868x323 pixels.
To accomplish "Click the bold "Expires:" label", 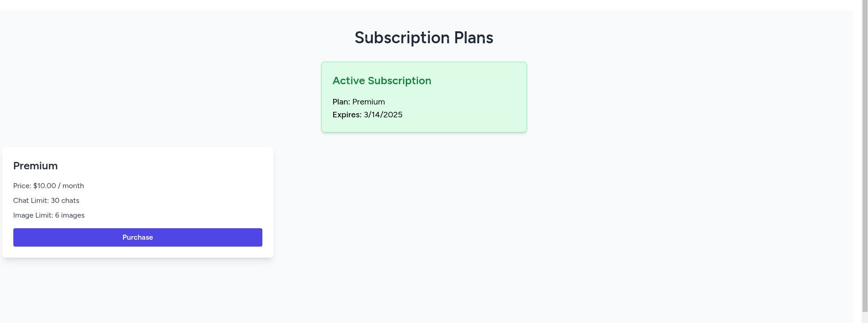I will click(347, 115).
